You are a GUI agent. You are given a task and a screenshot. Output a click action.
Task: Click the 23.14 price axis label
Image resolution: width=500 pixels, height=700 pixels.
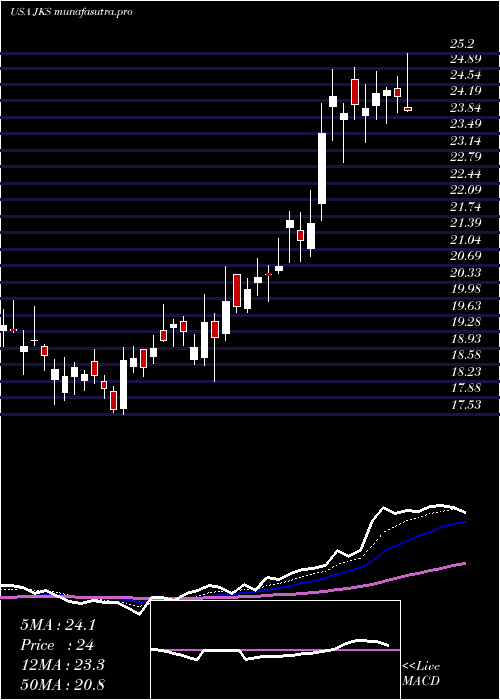pyautogui.click(x=465, y=142)
